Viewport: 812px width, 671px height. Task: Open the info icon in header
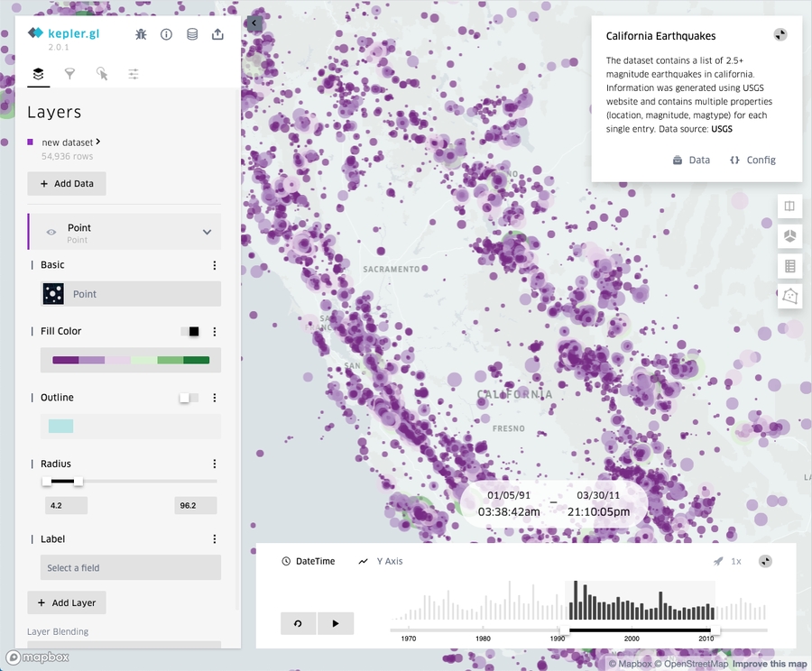166,34
